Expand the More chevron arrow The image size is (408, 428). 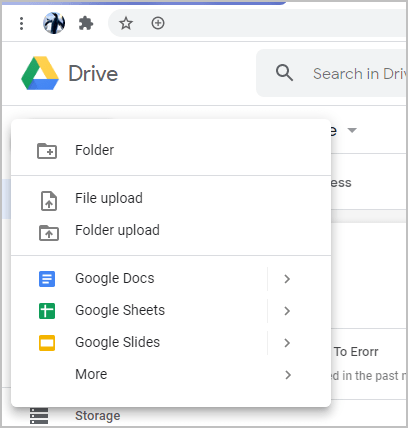tap(288, 375)
